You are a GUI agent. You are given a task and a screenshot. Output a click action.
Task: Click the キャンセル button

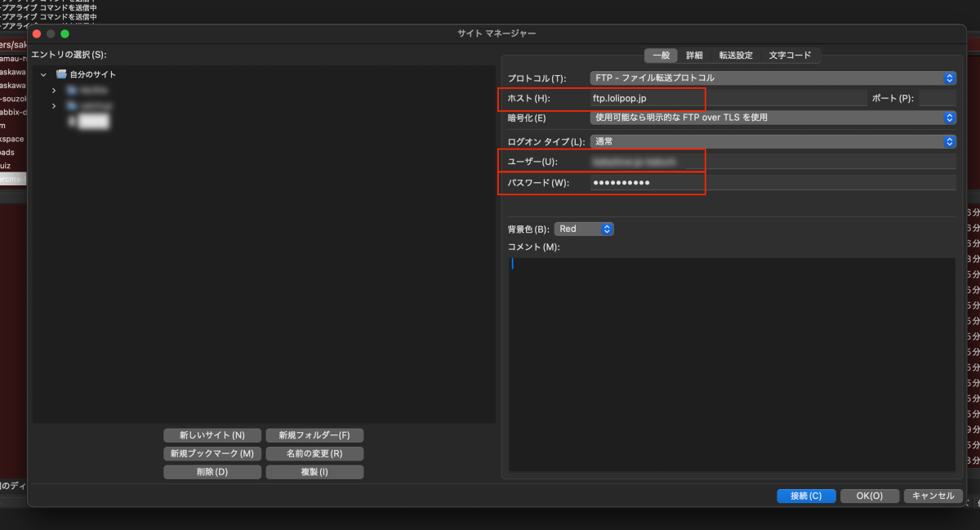coord(933,496)
